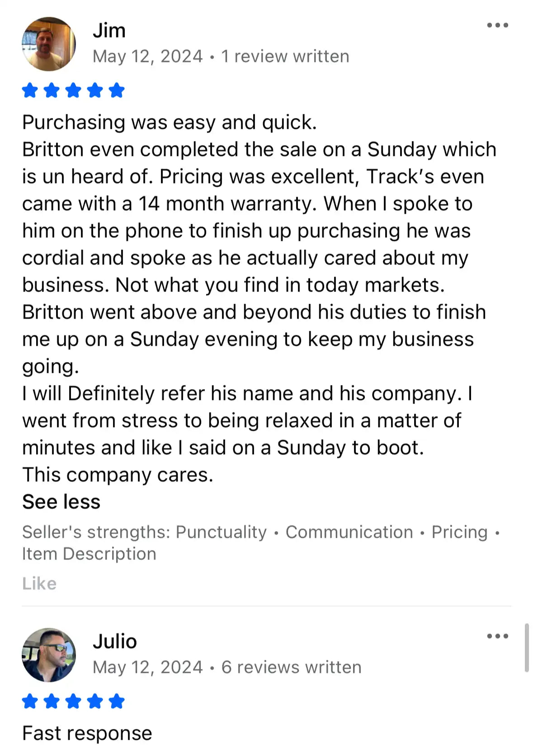Click the last star in Julio's rating
The image size is (533, 756).
tap(117, 701)
